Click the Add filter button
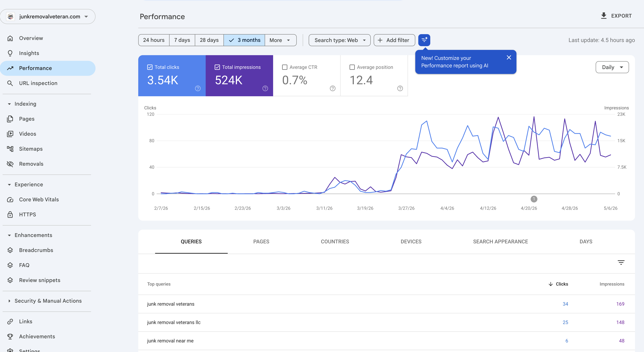 tap(394, 40)
